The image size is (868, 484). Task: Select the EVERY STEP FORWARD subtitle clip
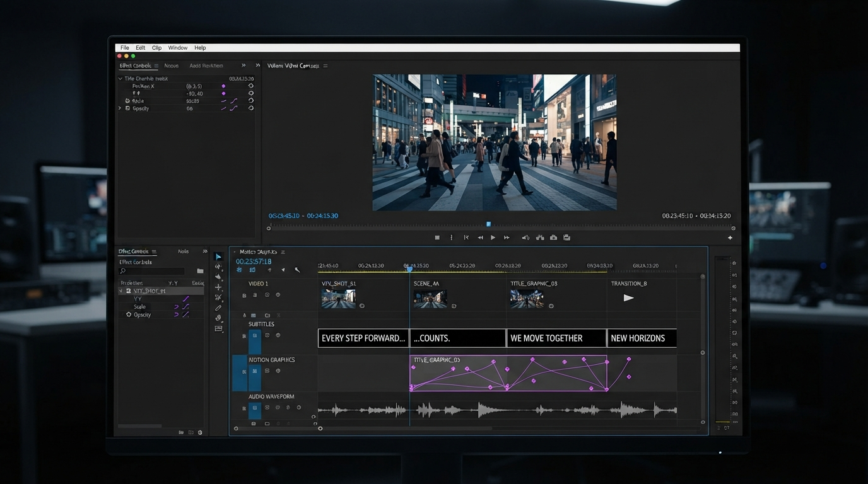pyautogui.click(x=363, y=338)
